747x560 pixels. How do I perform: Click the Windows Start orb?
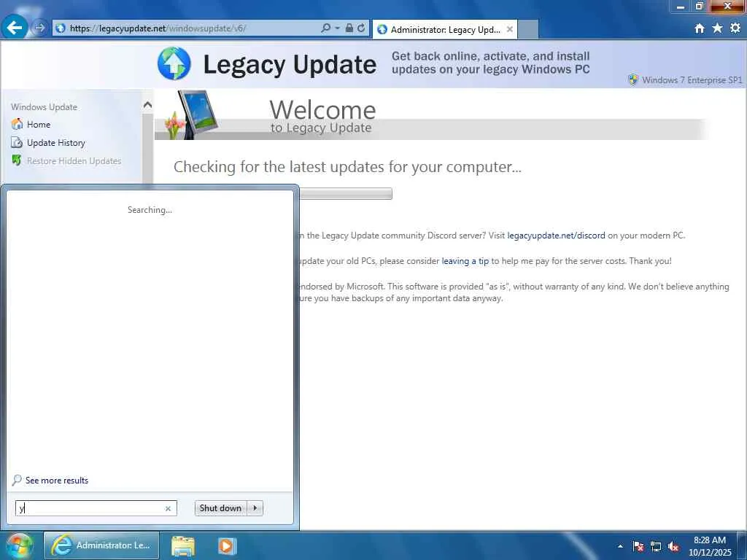pos(19,545)
